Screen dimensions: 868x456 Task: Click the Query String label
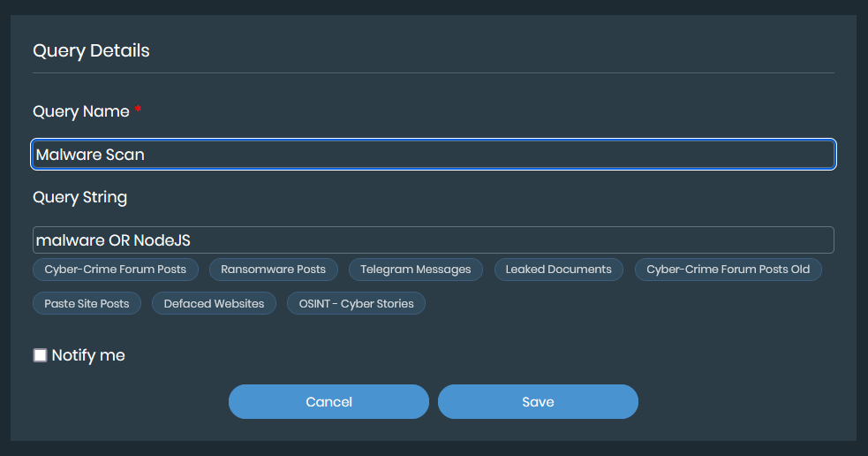(x=80, y=197)
